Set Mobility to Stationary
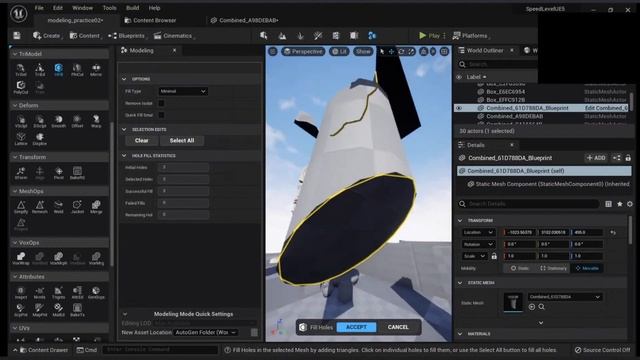The width and height of the screenshot is (640, 360). click(553, 268)
